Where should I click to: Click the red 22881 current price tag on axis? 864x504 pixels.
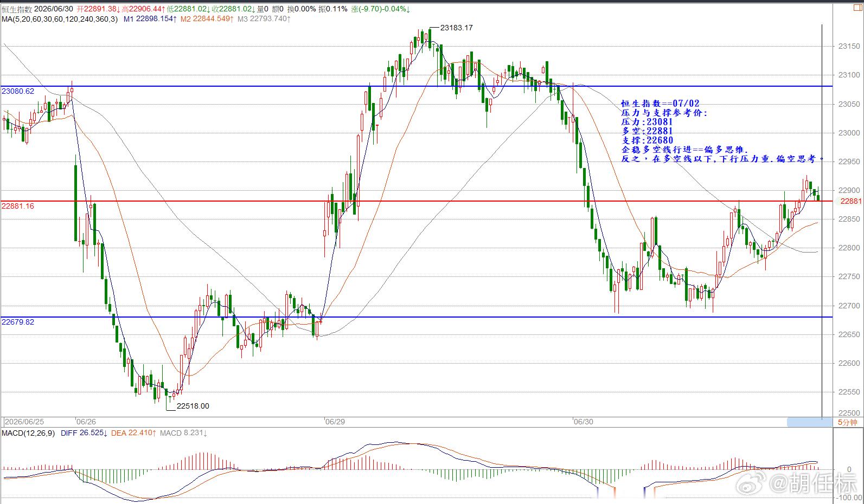[850, 201]
